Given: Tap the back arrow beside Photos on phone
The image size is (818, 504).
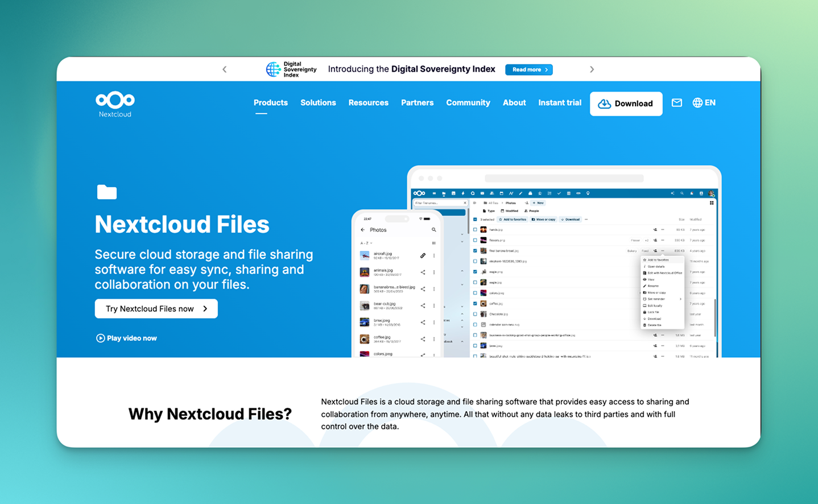Looking at the screenshot, I should tap(363, 230).
